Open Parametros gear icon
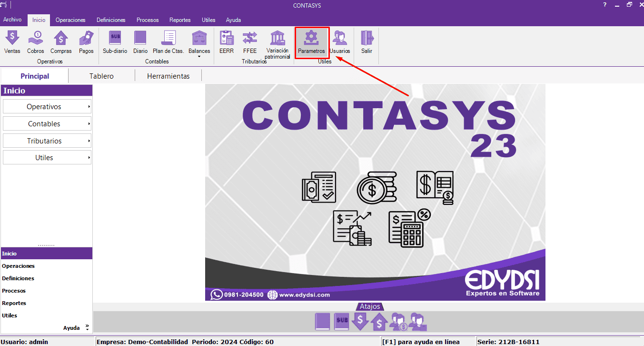This screenshot has width=644, height=346. coord(311,42)
